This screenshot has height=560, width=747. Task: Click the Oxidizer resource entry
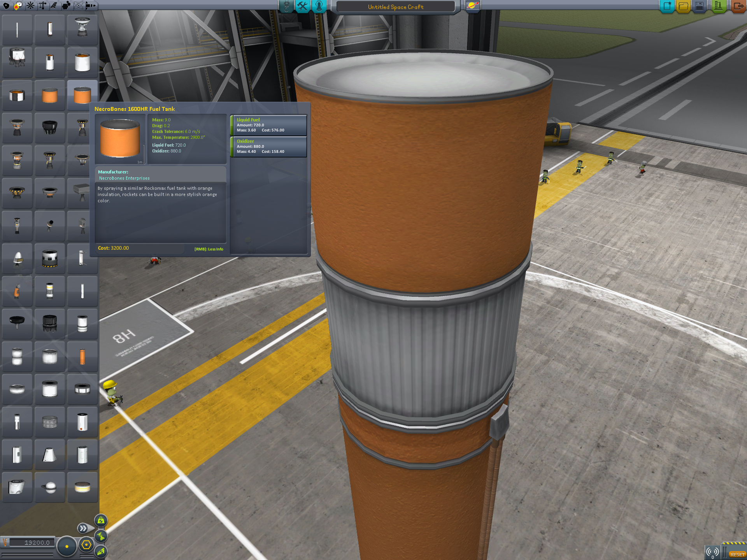(268, 147)
